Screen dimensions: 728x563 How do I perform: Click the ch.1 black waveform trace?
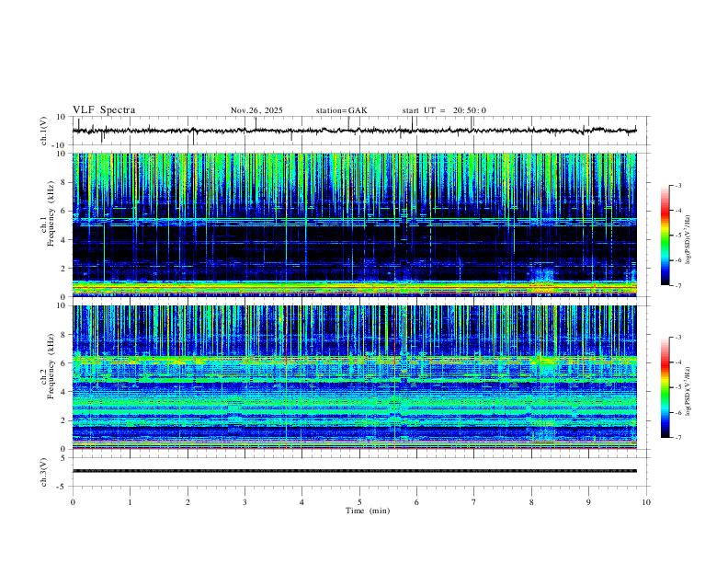click(354, 131)
